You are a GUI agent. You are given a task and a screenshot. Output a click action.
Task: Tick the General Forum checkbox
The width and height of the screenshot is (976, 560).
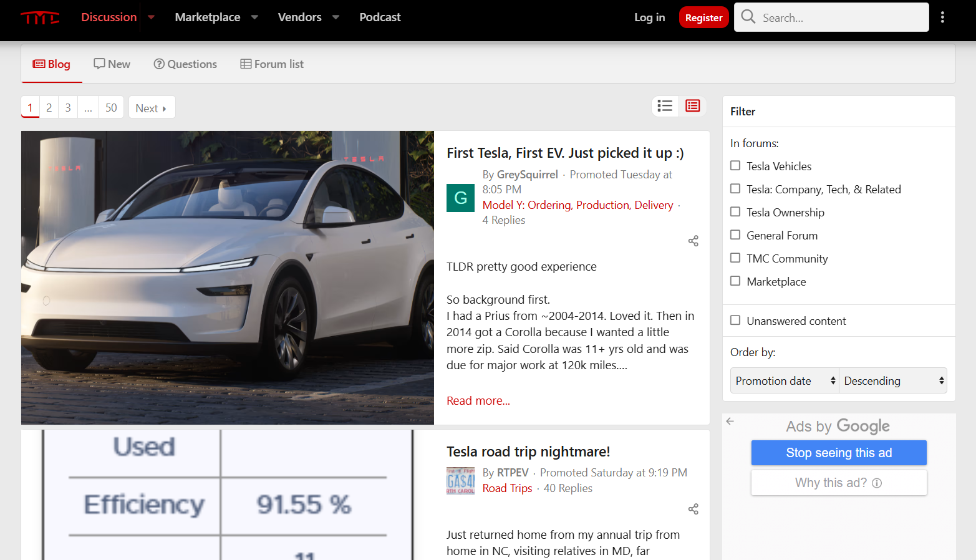[735, 234]
